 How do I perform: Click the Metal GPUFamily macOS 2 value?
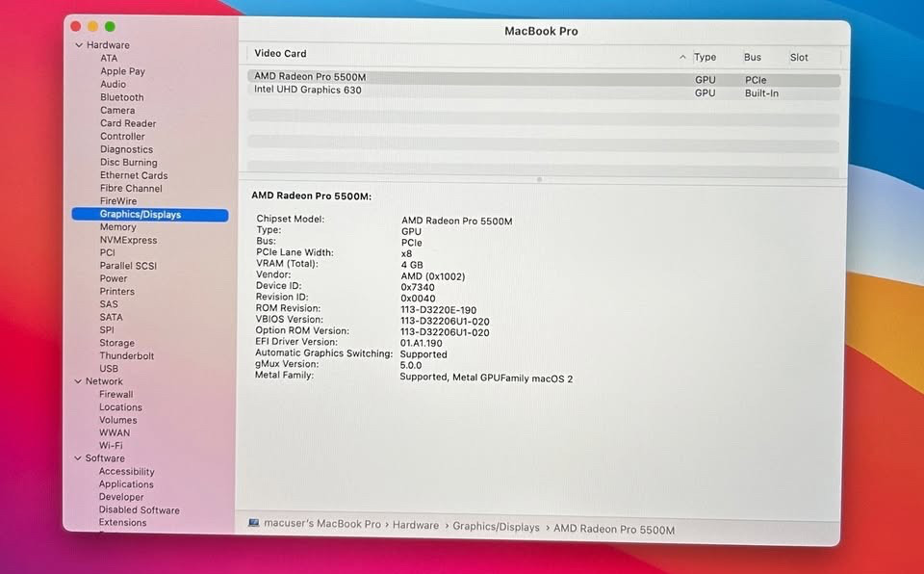(486, 378)
